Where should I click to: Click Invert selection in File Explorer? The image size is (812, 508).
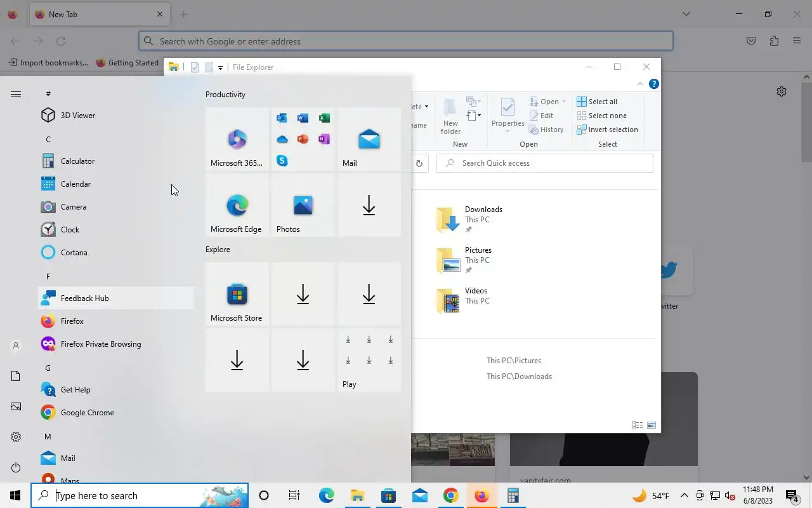607,130
